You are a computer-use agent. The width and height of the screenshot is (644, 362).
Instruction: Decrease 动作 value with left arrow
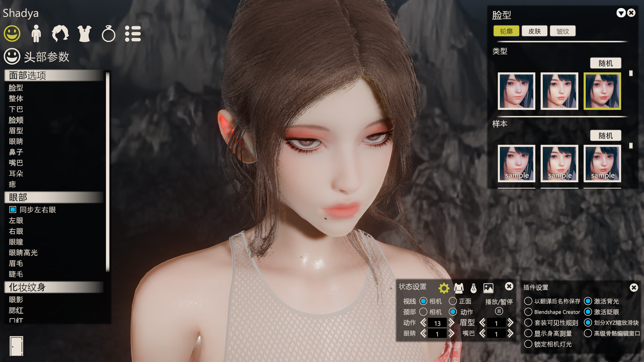pos(423,323)
